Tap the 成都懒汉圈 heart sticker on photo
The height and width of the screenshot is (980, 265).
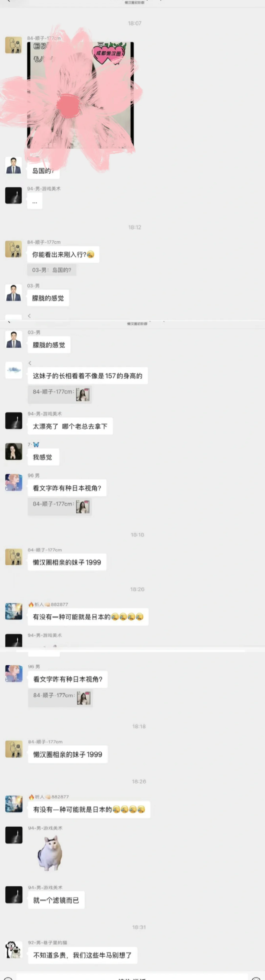pos(109,53)
